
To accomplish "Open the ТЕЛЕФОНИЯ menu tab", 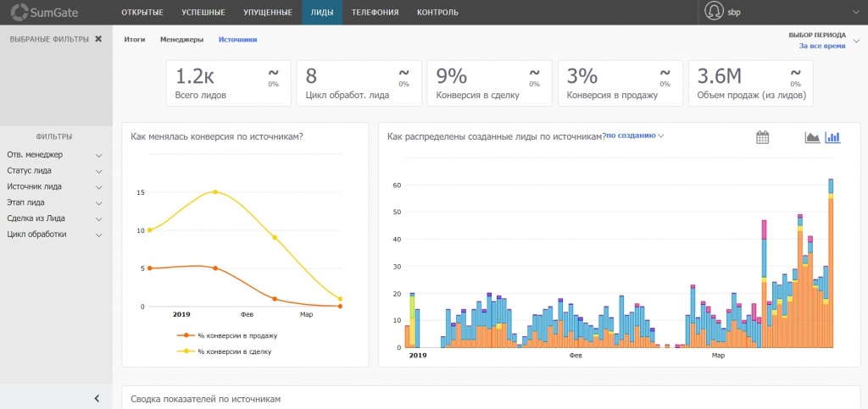I will 375,12.
